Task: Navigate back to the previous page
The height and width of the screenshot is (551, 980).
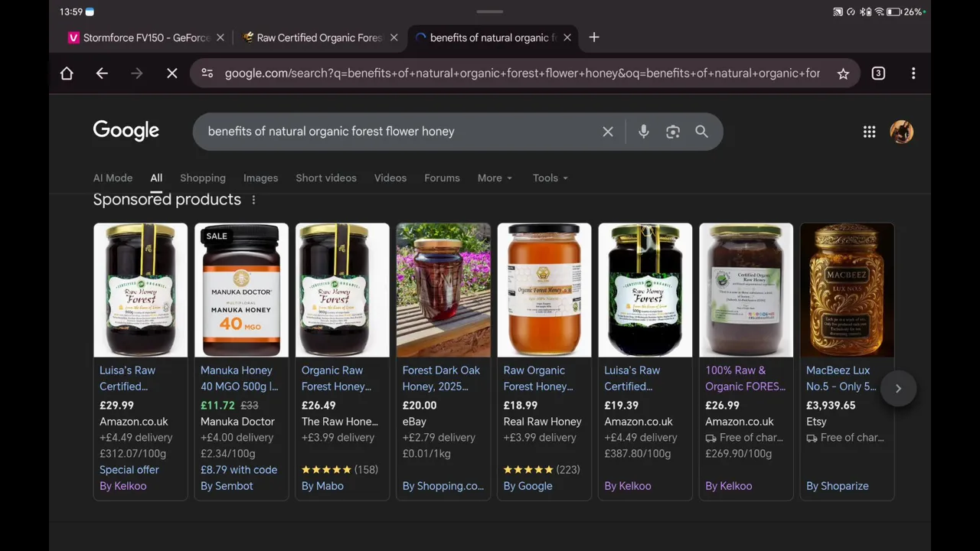Action: (x=102, y=73)
